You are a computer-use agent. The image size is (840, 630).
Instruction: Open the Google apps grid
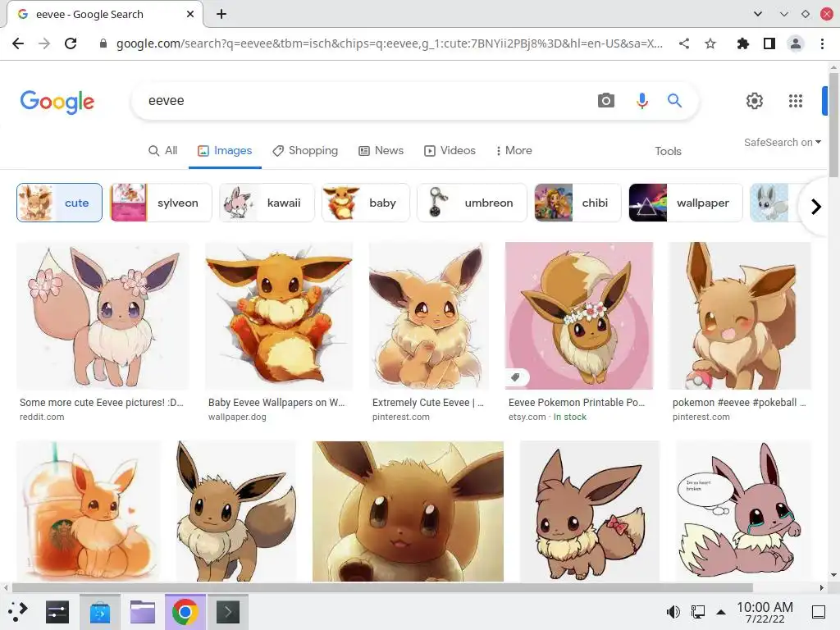(796, 101)
